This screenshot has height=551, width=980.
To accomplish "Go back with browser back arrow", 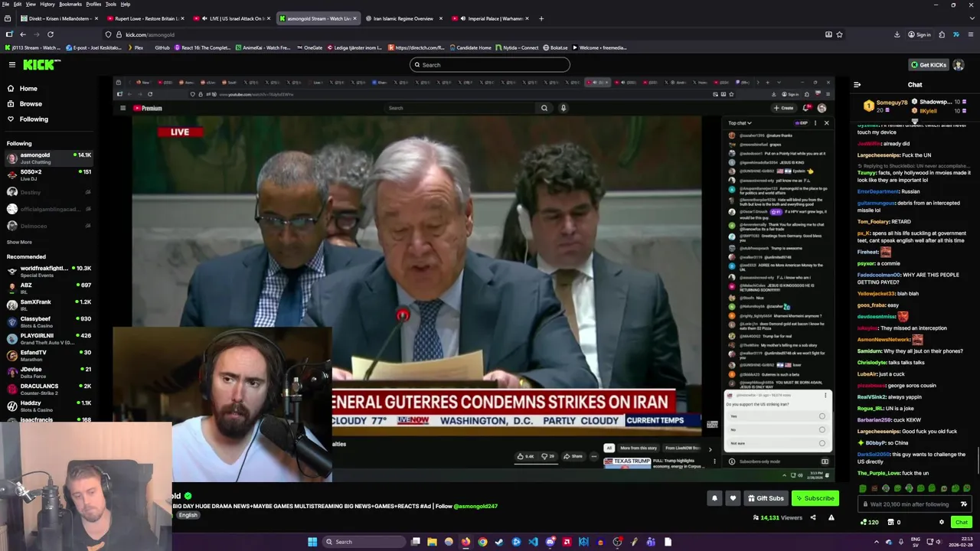I will [x=23, y=34].
